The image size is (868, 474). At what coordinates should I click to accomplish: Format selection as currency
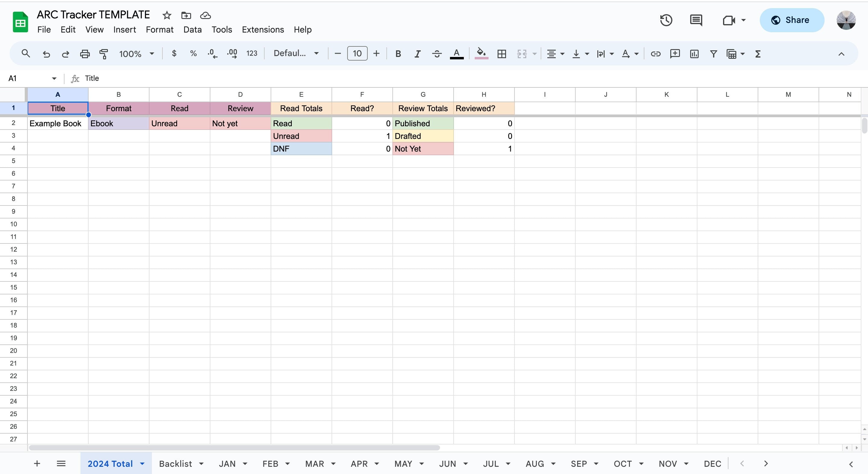[174, 54]
